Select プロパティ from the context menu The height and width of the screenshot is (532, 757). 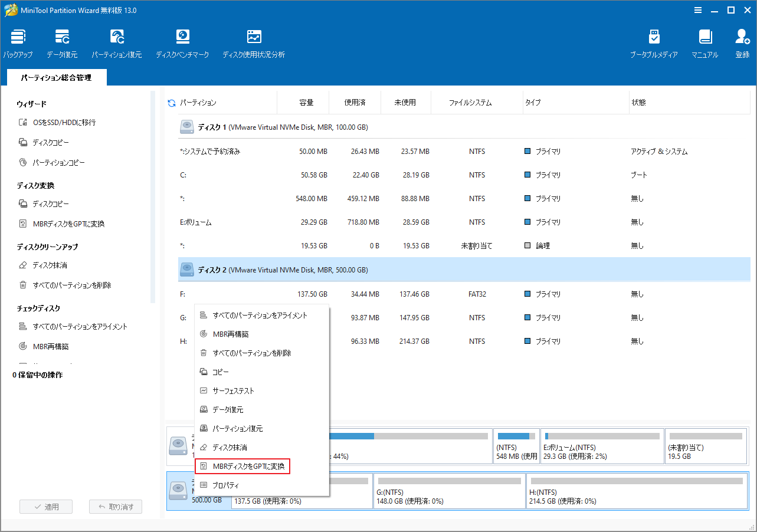coord(225,485)
